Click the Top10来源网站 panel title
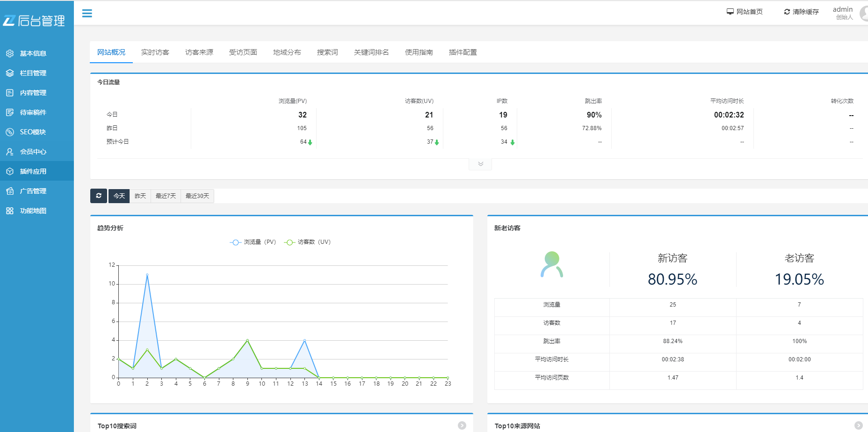 tap(517, 426)
